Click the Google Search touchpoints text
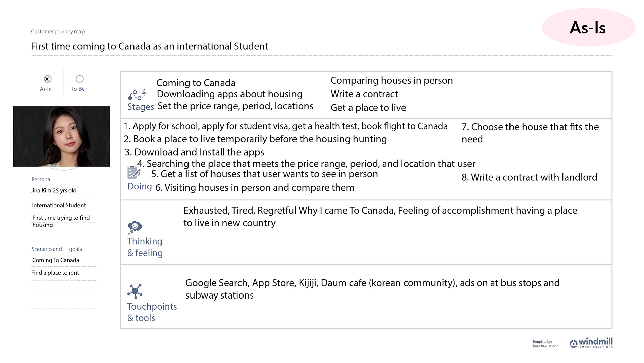 coord(372,289)
